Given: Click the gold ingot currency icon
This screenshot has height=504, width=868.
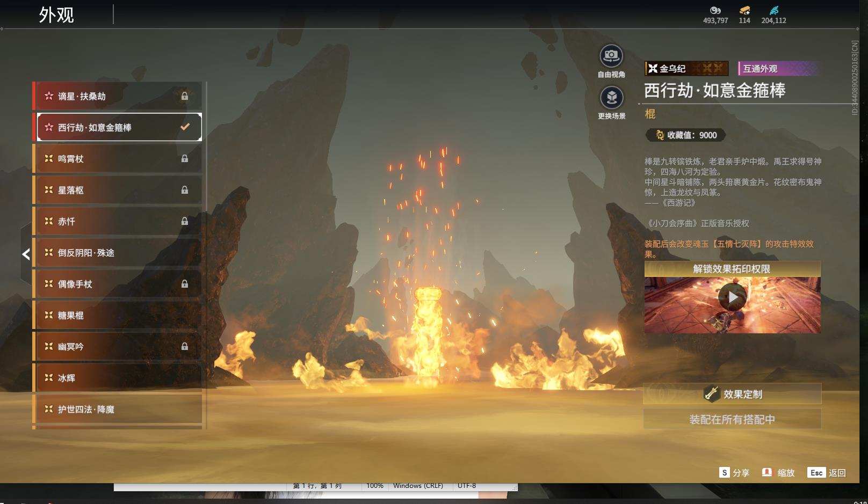Looking at the screenshot, I should (744, 10).
